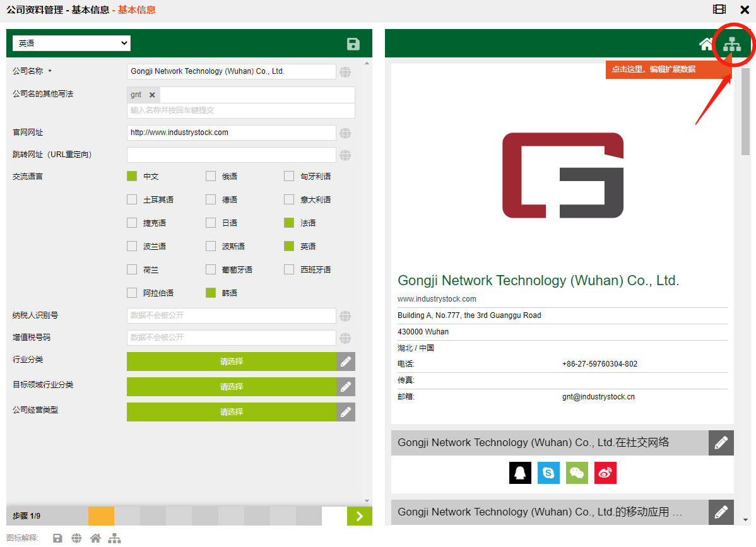Screen dimensions: 756x547
Task: Open the QQ social network icon
Action: (520, 473)
